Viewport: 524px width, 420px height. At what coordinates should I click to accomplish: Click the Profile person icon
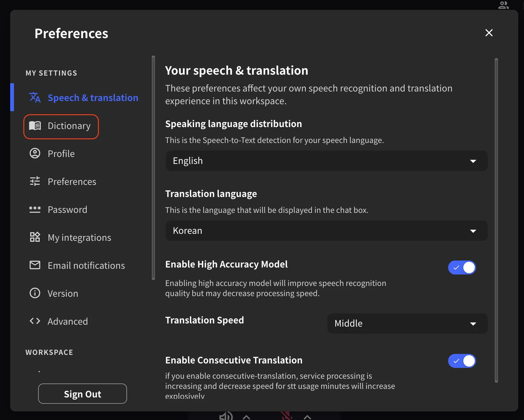coord(35,153)
